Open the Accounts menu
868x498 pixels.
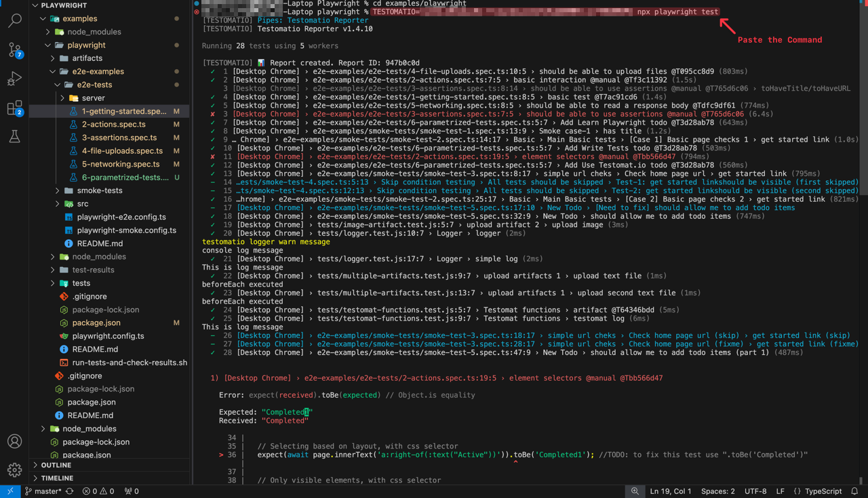pos(15,440)
